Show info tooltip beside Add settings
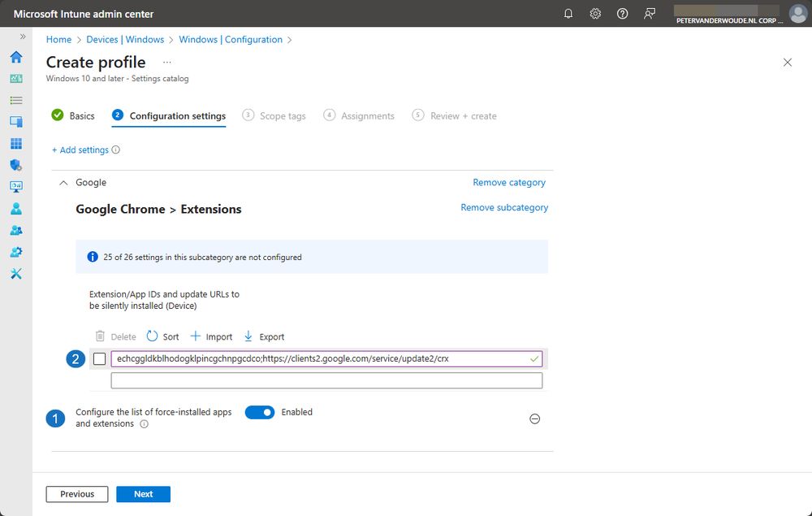This screenshot has width=812, height=516. coord(116,150)
